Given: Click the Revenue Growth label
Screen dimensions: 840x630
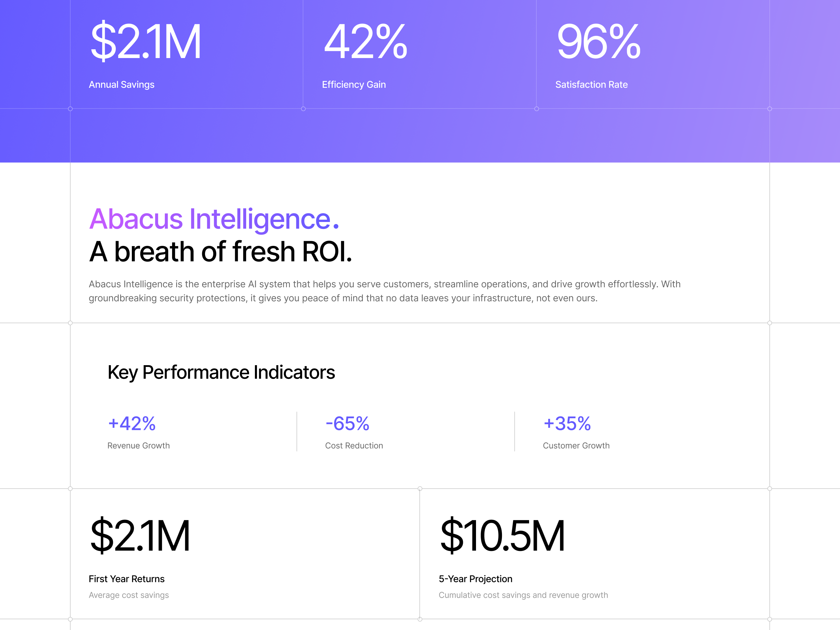Looking at the screenshot, I should [x=139, y=445].
